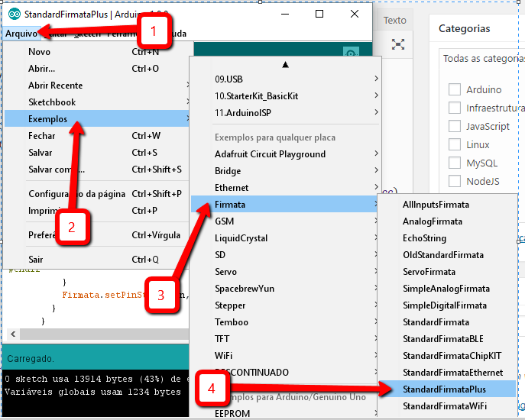This screenshot has width=525, height=420.
Task: Choose Sair to quit Arduino
Action: click(x=97, y=260)
